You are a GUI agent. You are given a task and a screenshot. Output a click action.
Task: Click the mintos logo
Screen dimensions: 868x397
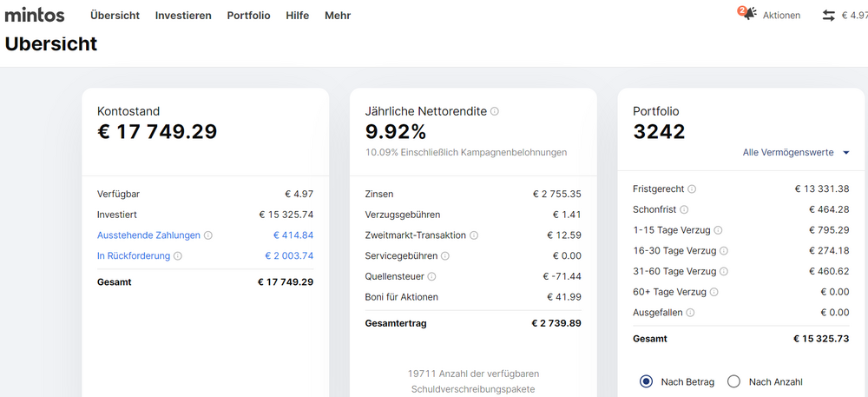click(35, 15)
